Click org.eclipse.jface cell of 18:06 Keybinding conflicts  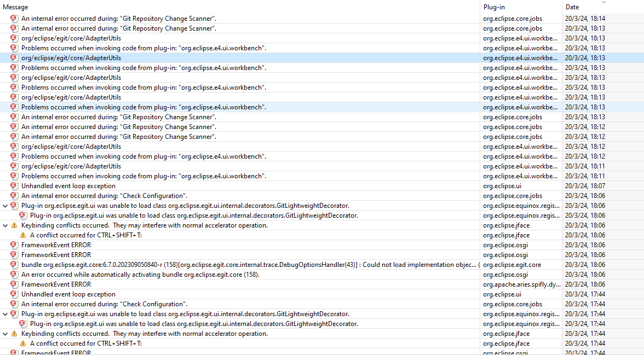click(507, 225)
